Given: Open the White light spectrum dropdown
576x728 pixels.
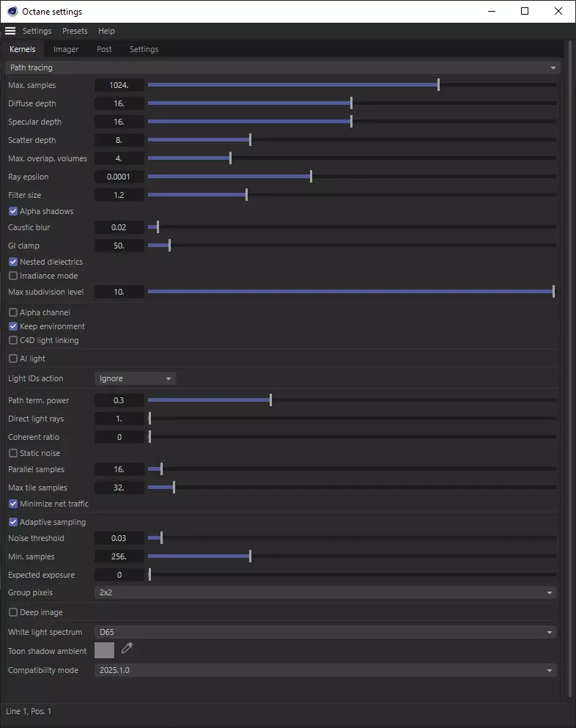Looking at the screenshot, I should click(325, 632).
